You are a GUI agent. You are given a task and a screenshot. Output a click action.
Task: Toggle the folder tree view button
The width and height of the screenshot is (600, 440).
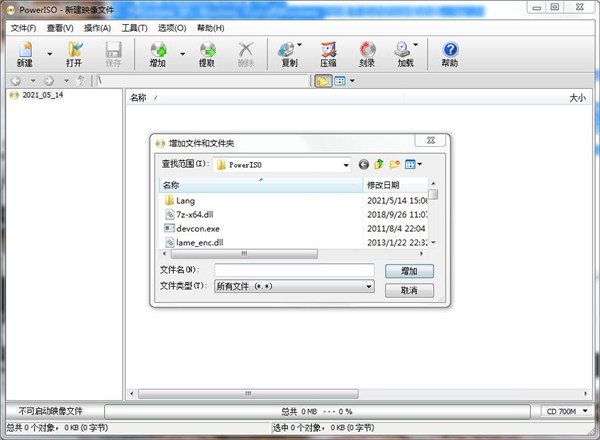tap(323, 81)
